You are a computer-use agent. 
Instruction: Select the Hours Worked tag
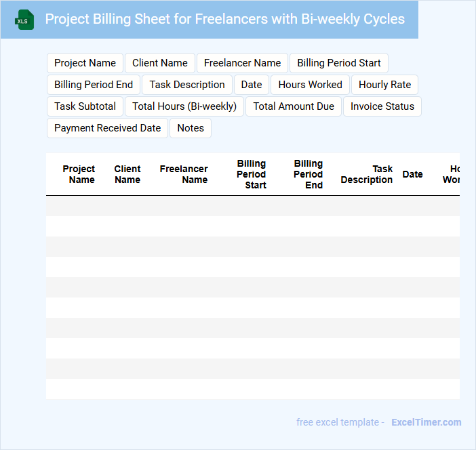pyautogui.click(x=311, y=85)
